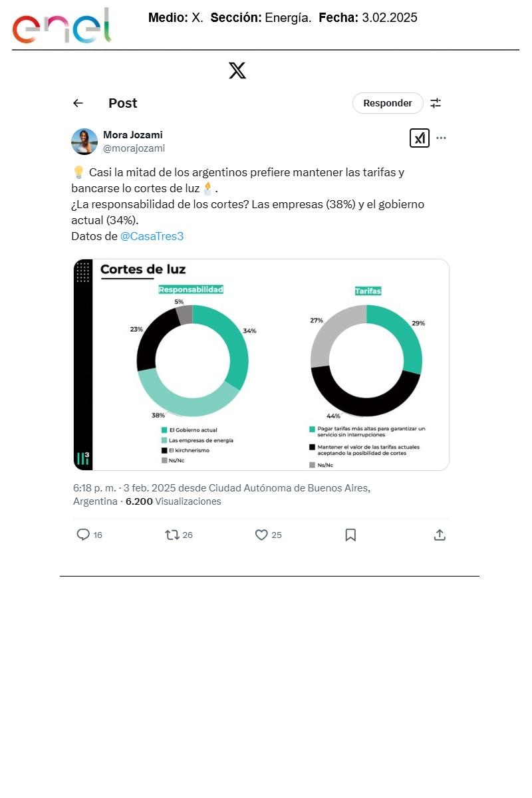Click the teal El Gobierno actual legend swatch
The image size is (532, 798).
coord(164,430)
